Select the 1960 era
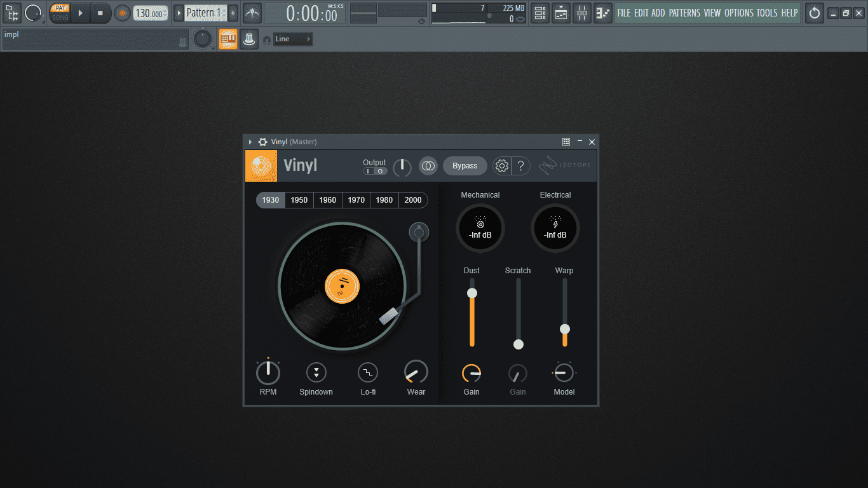Image resolution: width=868 pixels, height=488 pixels. pos(328,200)
